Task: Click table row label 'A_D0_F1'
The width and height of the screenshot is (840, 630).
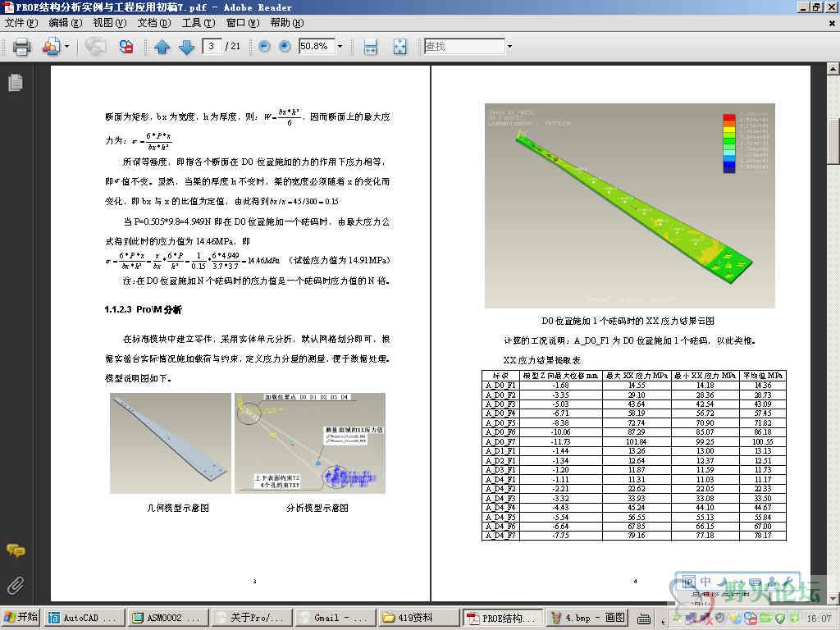Action: tap(500, 386)
